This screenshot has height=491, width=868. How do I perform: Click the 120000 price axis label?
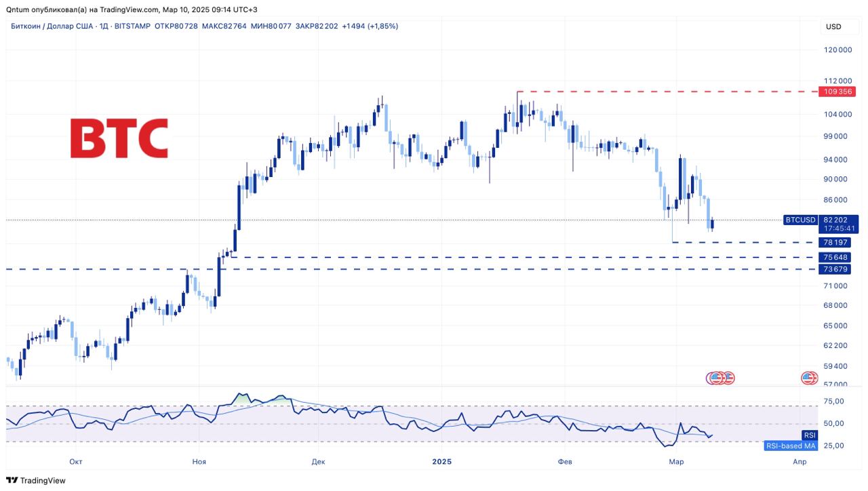pyautogui.click(x=838, y=50)
